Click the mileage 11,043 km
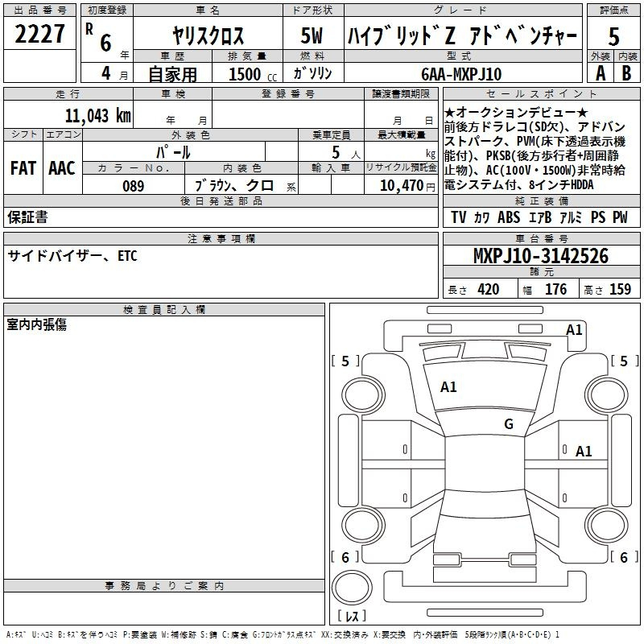 click(x=97, y=115)
